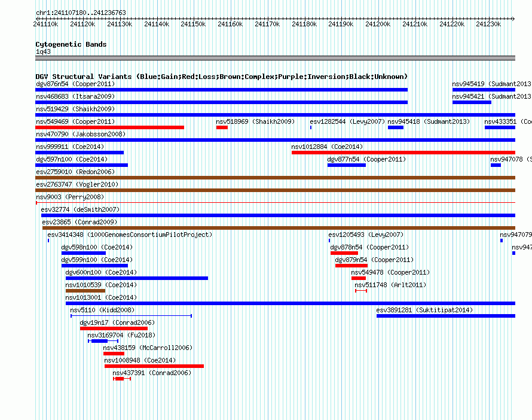
Task: Select the nsv945421 (Sudmant2013) blue bar
Action: pyautogui.click(x=472, y=102)
